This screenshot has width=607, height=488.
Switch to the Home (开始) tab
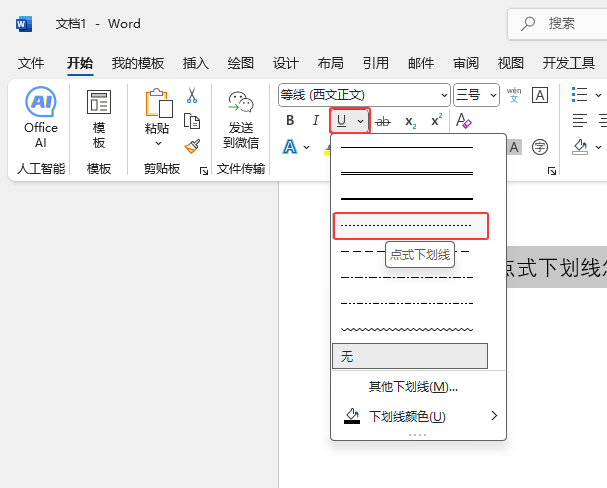[80, 63]
